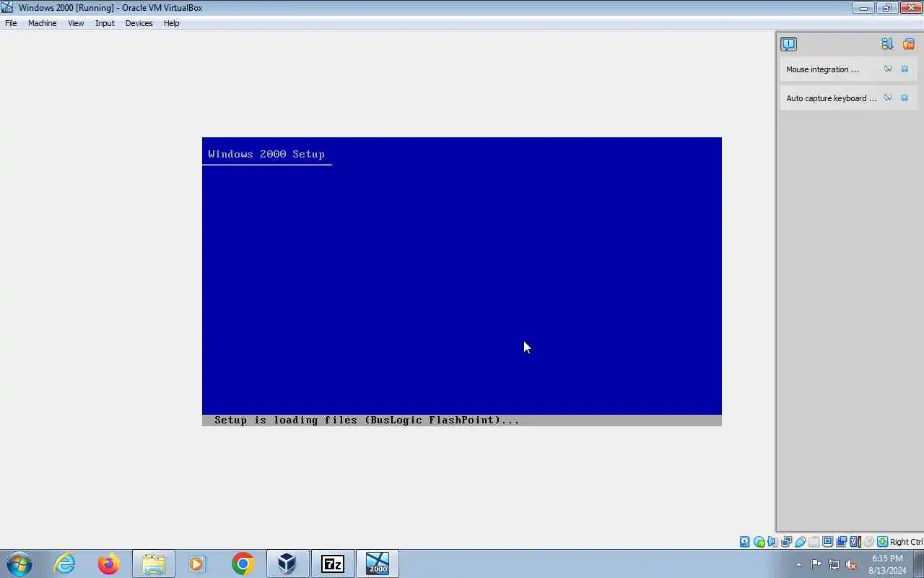
Task: Click the optical disk status icon
Action: (x=759, y=542)
